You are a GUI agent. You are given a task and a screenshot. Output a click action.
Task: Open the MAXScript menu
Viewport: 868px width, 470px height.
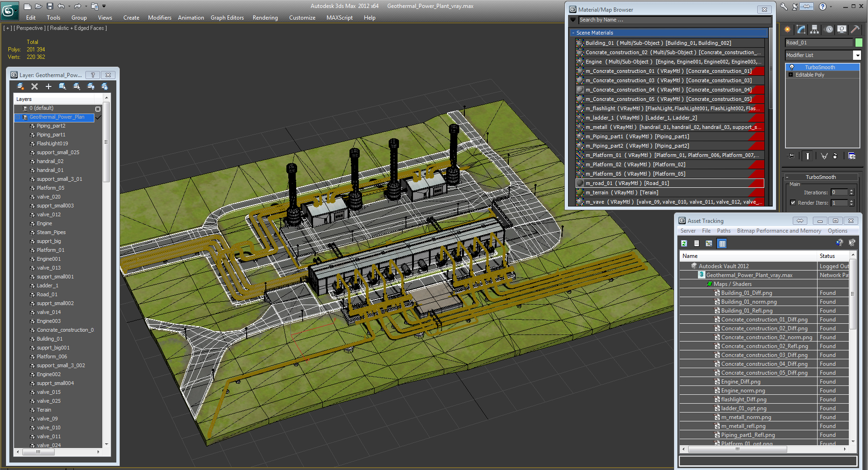pyautogui.click(x=340, y=18)
